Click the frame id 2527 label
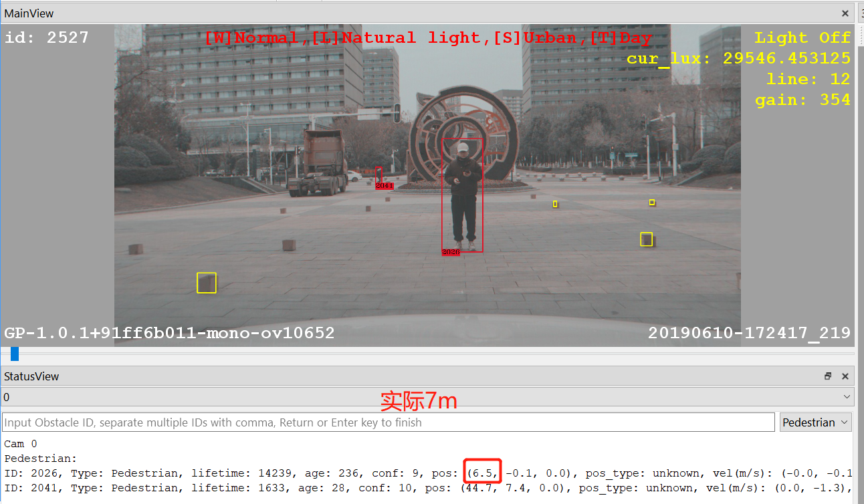Screen dimensions: 864x504 47,37
